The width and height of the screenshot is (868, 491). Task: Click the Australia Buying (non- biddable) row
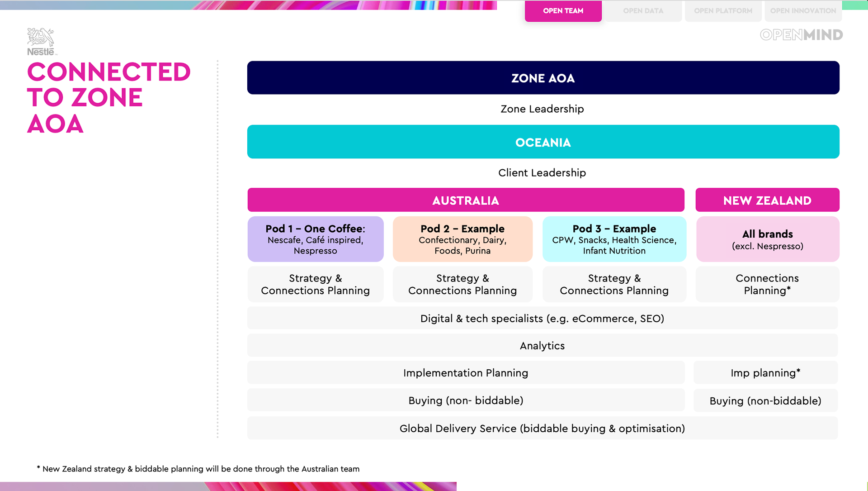(466, 400)
